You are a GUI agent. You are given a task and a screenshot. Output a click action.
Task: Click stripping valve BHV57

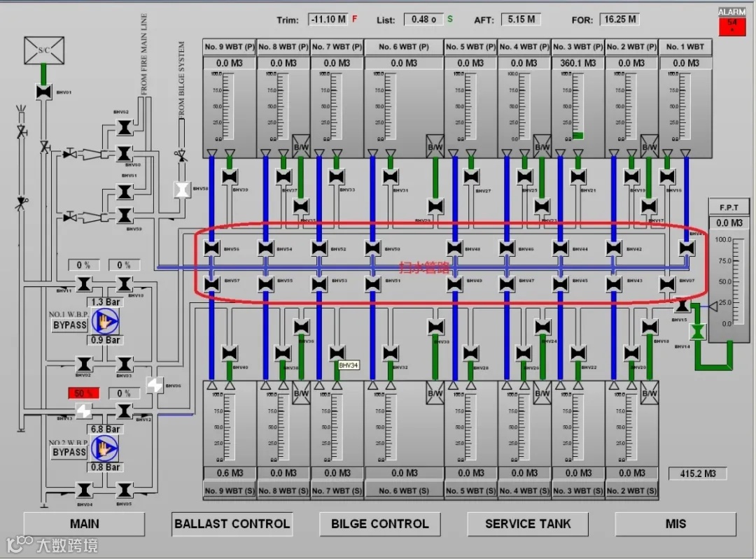(211, 284)
